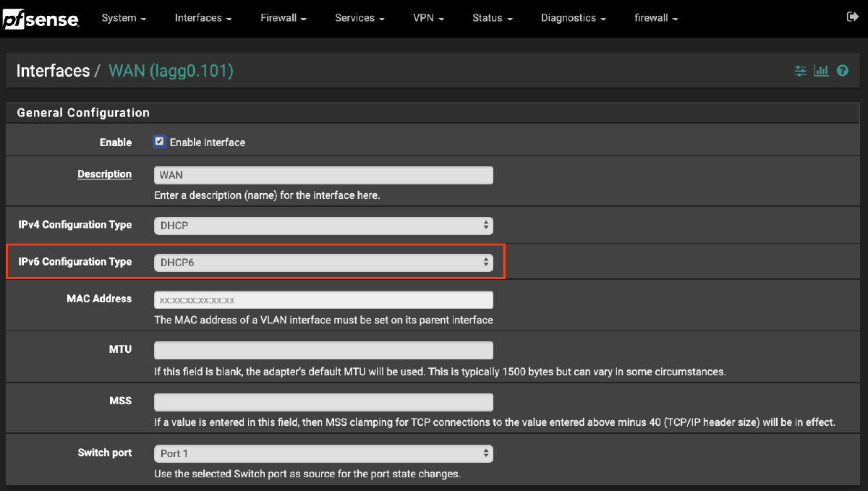Uncheck the Enable interface checkbox
This screenshot has height=491, width=868.
pos(159,142)
